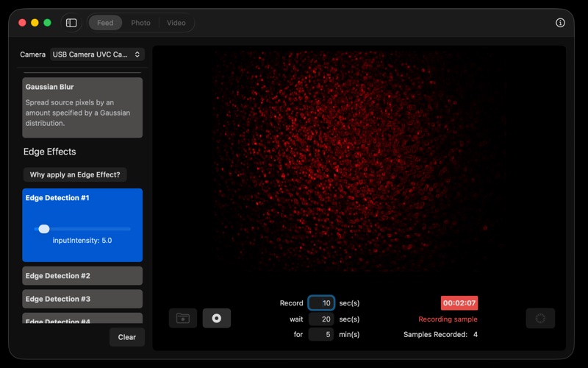Click the Samples Recorded count text
Viewport: 588px width, 368px height.
click(x=440, y=335)
